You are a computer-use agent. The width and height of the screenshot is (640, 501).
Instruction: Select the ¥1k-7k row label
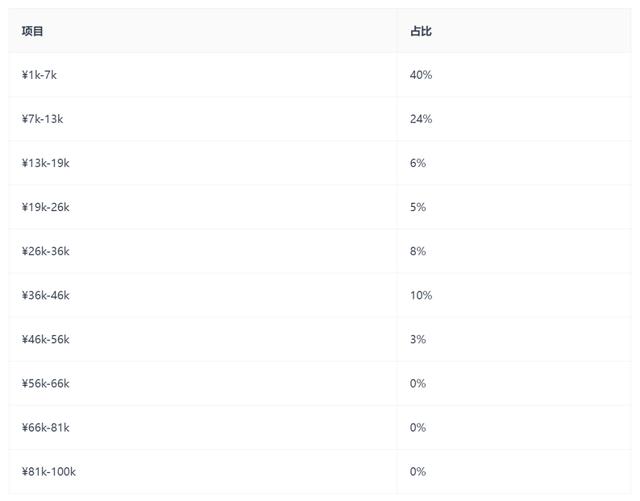(x=40, y=75)
